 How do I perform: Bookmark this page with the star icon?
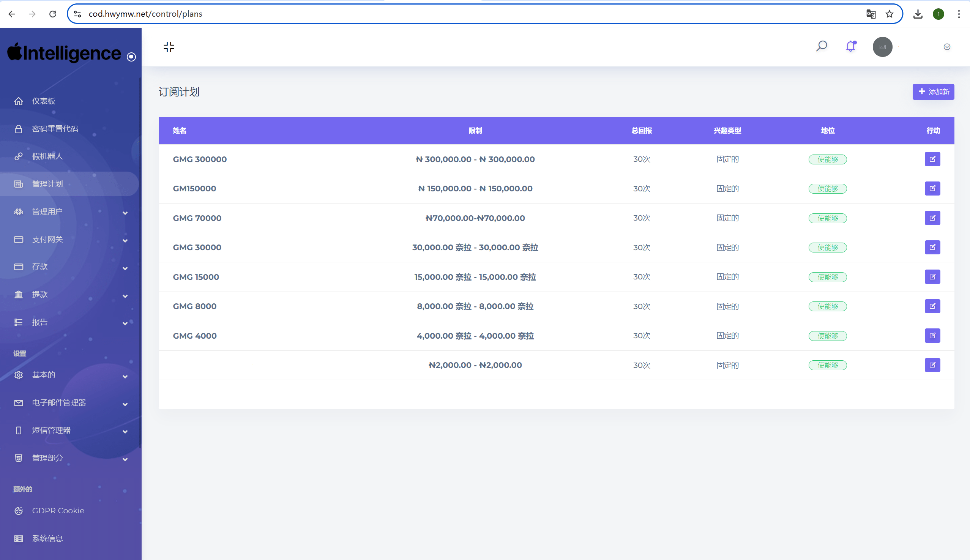click(x=889, y=14)
